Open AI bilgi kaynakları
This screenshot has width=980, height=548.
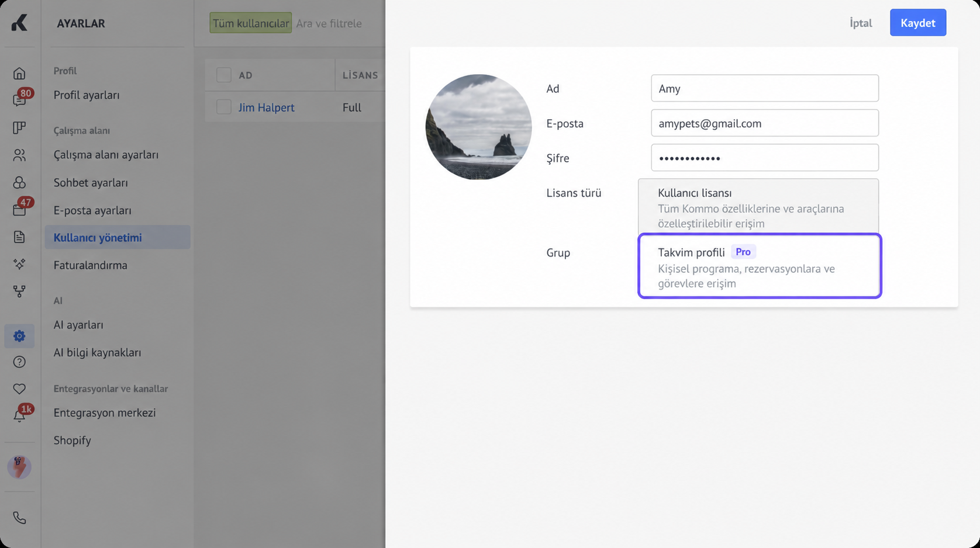tap(97, 353)
